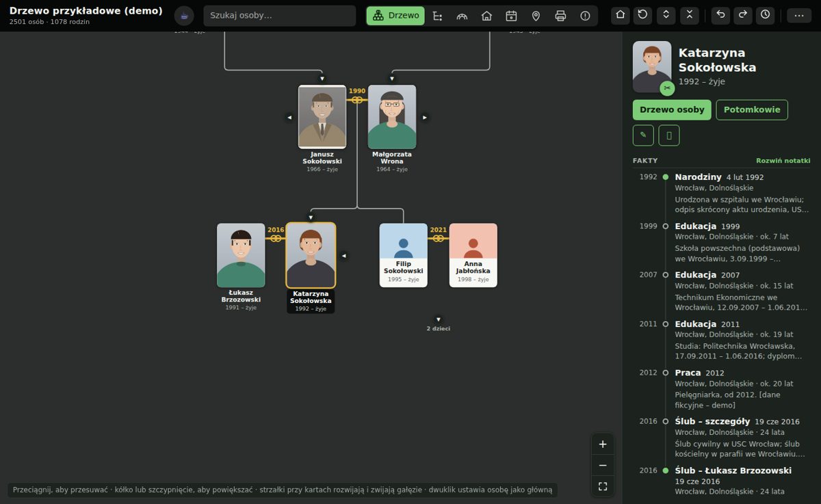821x504 pixels.
Task: Expand all branches toolbar button
Action: [666, 15]
